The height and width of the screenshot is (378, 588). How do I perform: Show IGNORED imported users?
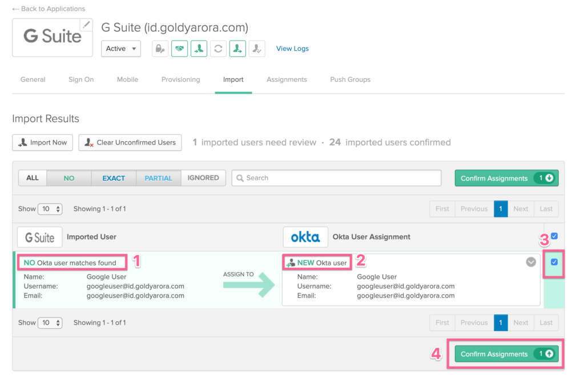point(203,178)
